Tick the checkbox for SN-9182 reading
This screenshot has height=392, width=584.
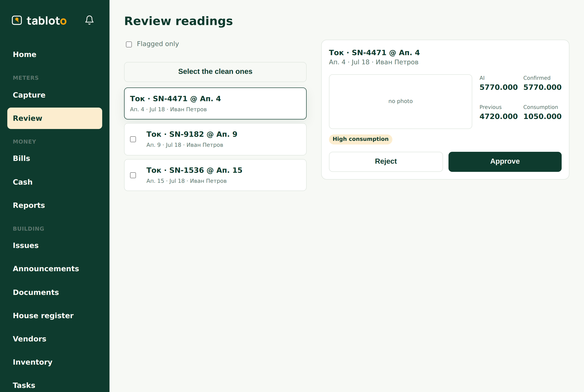133,139
